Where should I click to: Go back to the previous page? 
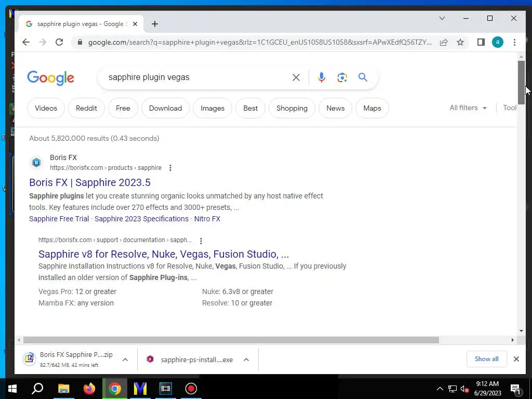pos(26,42)
